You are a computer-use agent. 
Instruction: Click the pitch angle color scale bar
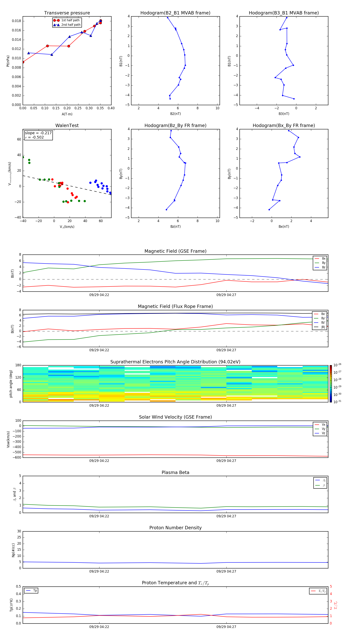click(331, 383)
